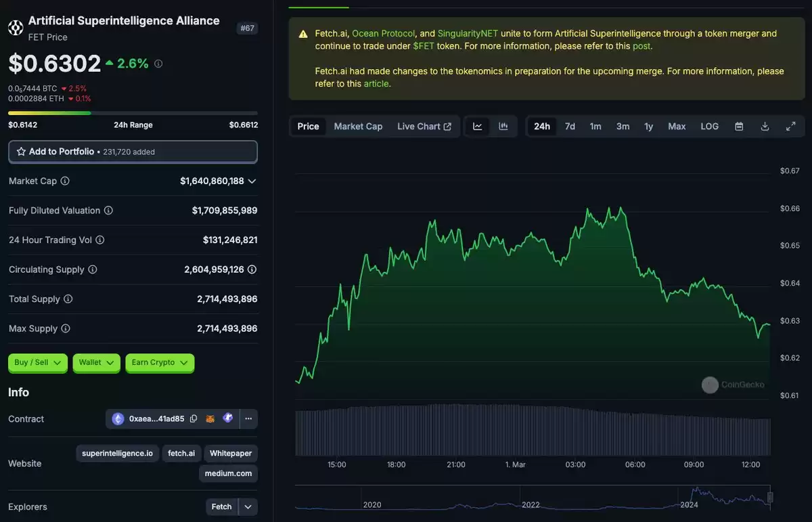Click the #67 rank badge
This screenshot has height=522, width=812.
point(248,28)
